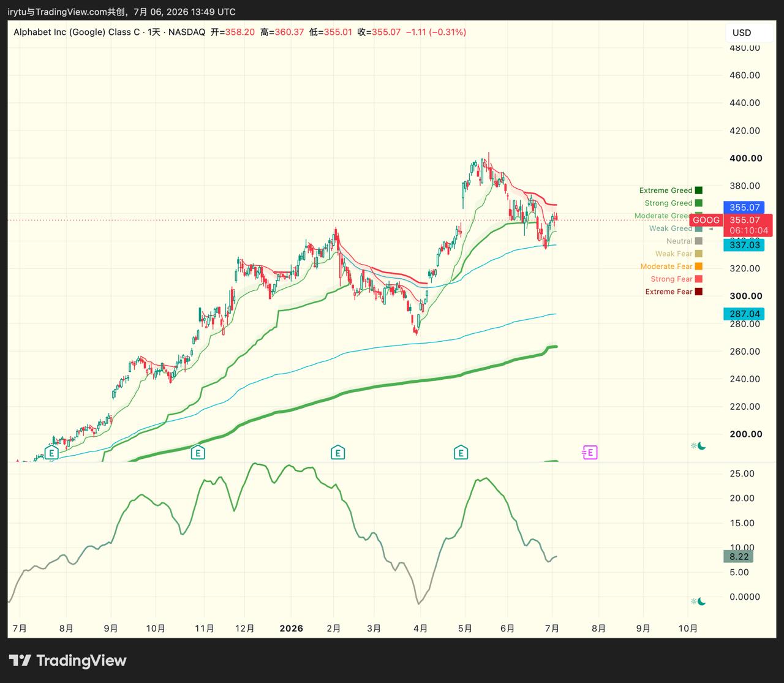
Task: Click the 8.22 indicator value label
Action: point(739,557)
